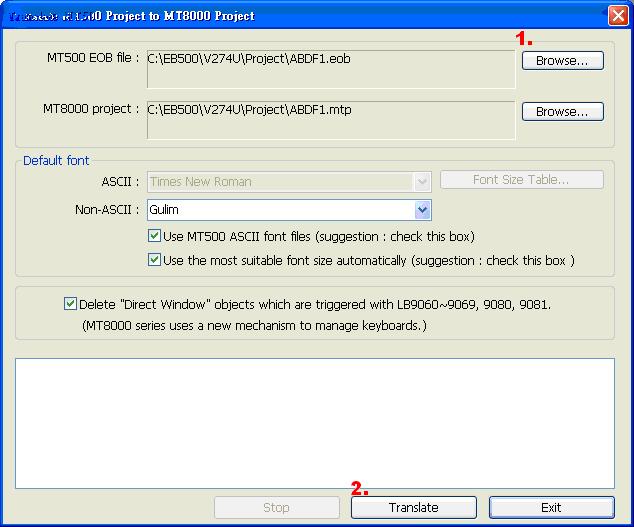Expand the Non-ASCII font dropdown arrow
Screen dimensions: 634x527
[423, 210]
